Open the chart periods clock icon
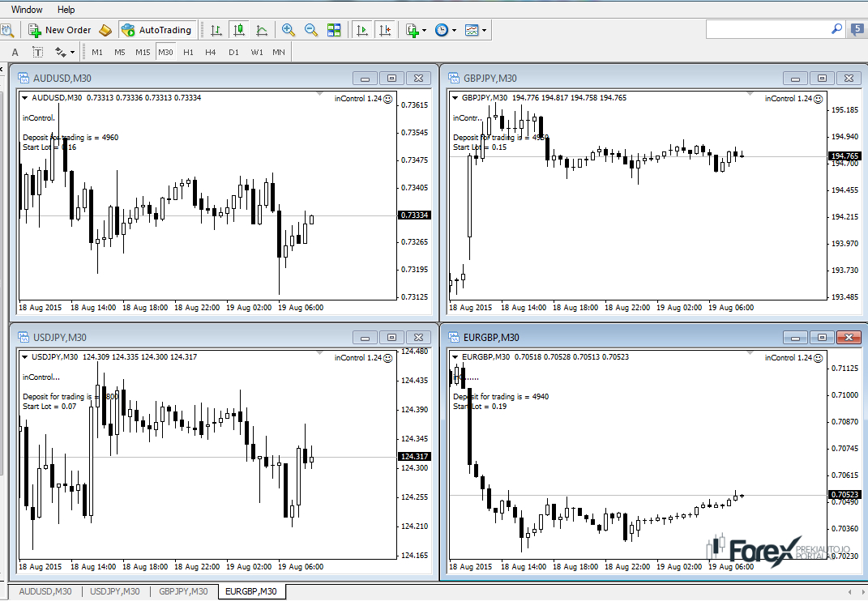 tap(441, 30)
